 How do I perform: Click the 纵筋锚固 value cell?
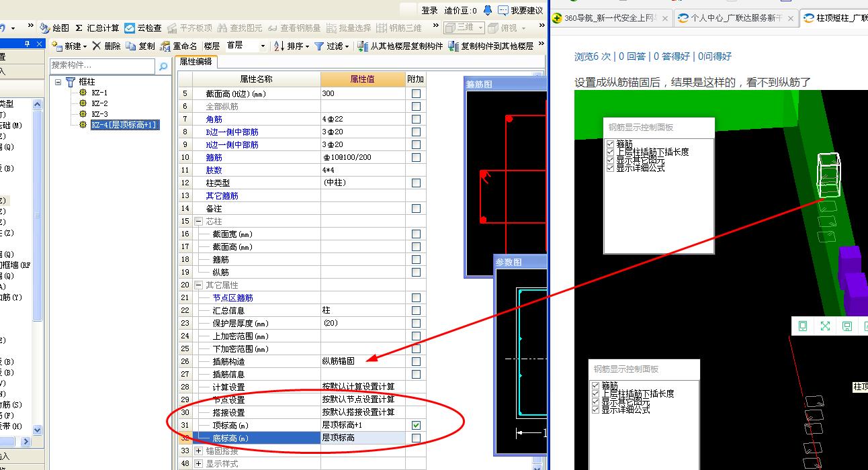[363, 361]
